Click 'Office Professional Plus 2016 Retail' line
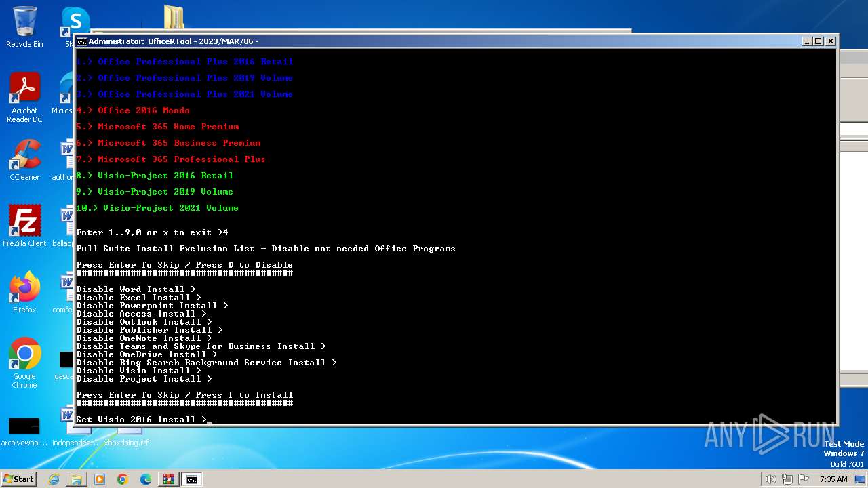This screenshot has height=488, width=868. point(184,62)
